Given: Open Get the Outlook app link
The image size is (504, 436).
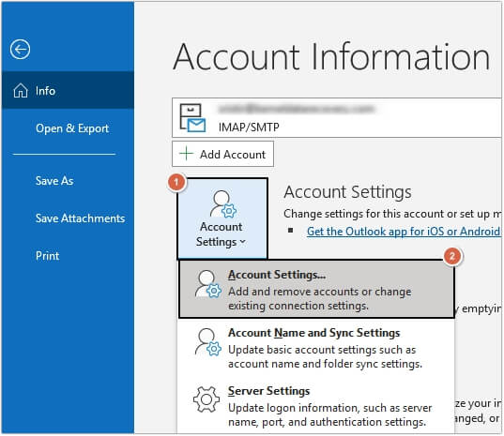Looking at the screenshot, I should 404,232.
